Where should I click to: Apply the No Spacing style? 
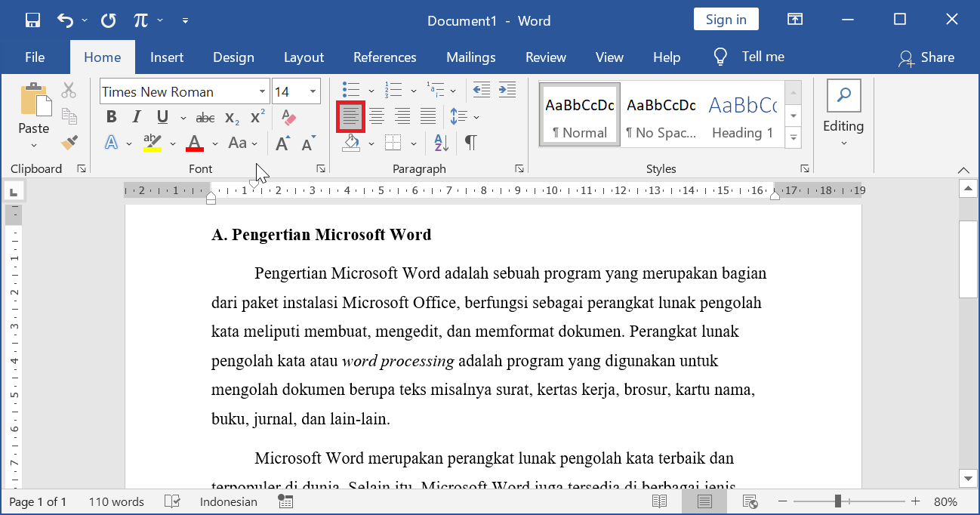661,115
